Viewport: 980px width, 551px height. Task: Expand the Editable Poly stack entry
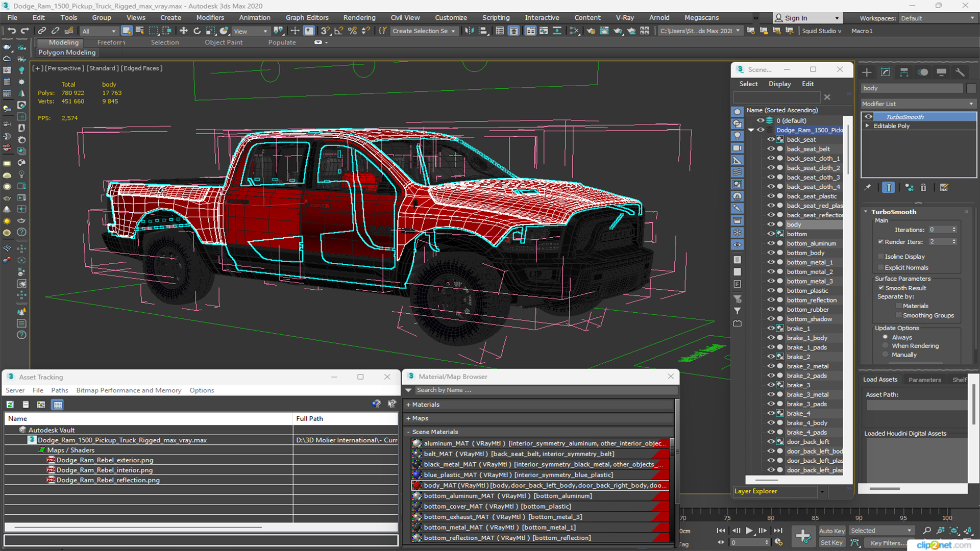pos(867,126)
